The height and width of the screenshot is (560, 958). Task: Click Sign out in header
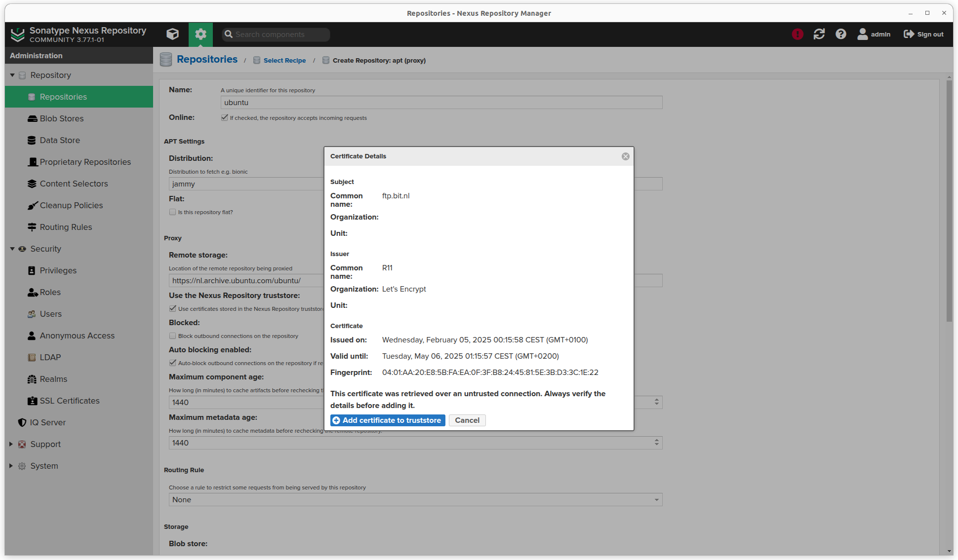(x=923, y=34)
